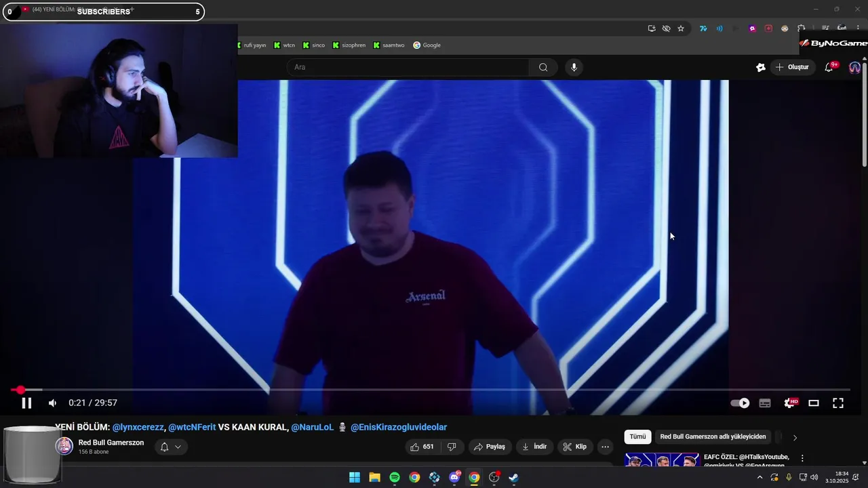This screenshot has height=488, width=868.
Task: Enter fullscreen mode in the player
Action: click(x=838, y=403)
